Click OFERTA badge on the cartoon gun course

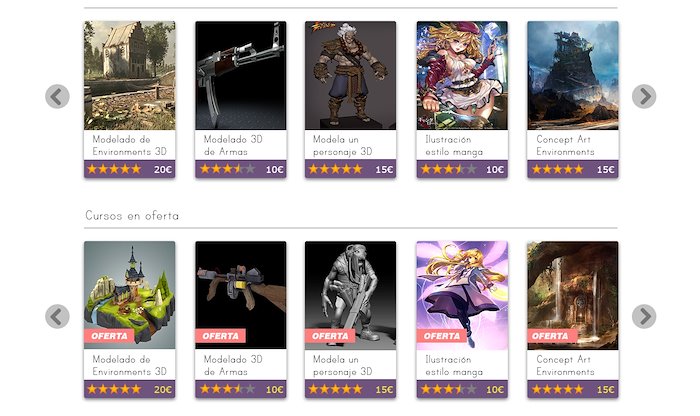coord(220,336)
